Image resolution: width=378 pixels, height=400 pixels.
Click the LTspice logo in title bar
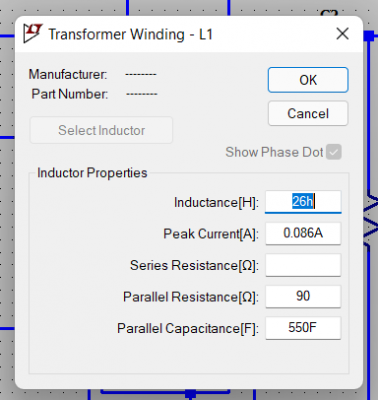33,33
